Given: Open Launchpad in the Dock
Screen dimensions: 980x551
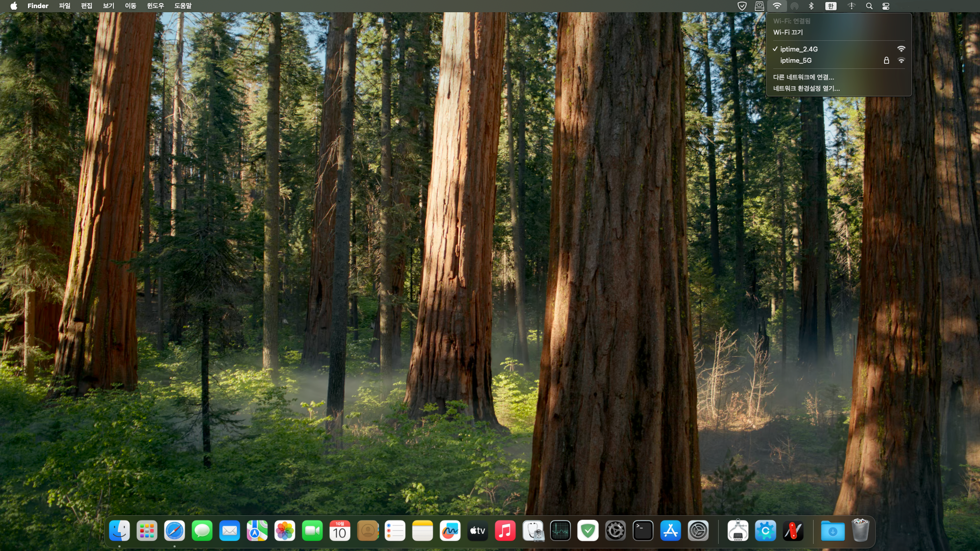Looking at the screenshot, I should 147,531.
